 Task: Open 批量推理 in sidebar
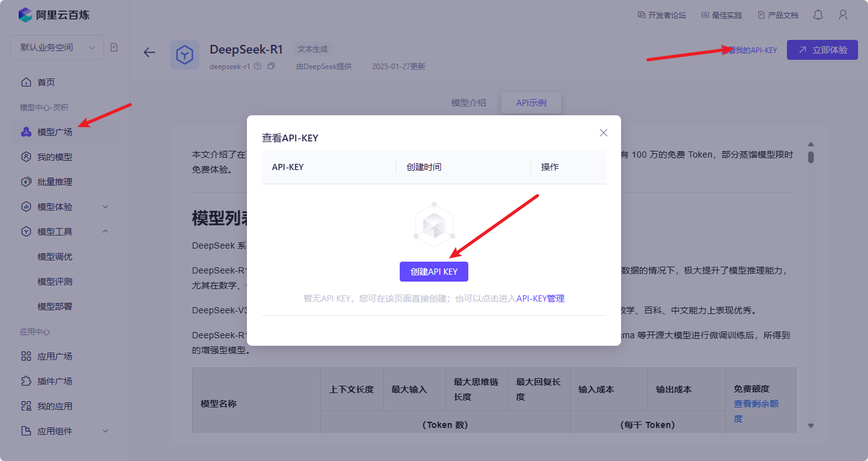pos(55,182)
